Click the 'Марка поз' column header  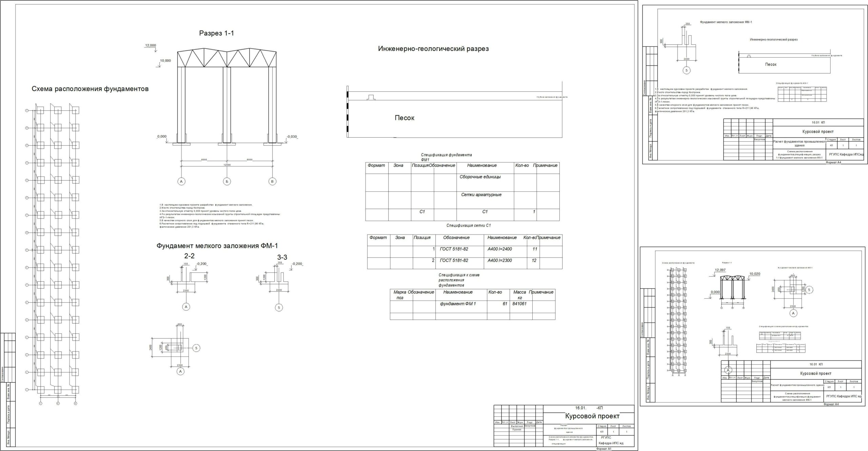pos(400,295)
